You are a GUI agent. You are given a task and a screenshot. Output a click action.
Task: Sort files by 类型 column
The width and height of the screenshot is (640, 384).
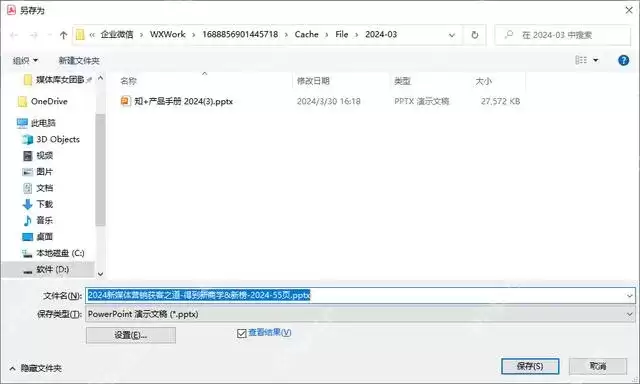402,81
